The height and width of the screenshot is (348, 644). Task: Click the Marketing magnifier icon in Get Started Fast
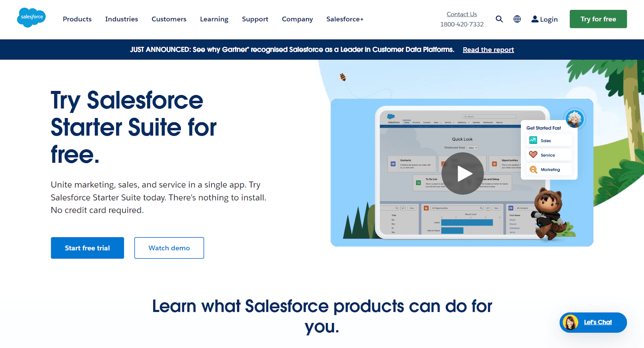[533, 170]
